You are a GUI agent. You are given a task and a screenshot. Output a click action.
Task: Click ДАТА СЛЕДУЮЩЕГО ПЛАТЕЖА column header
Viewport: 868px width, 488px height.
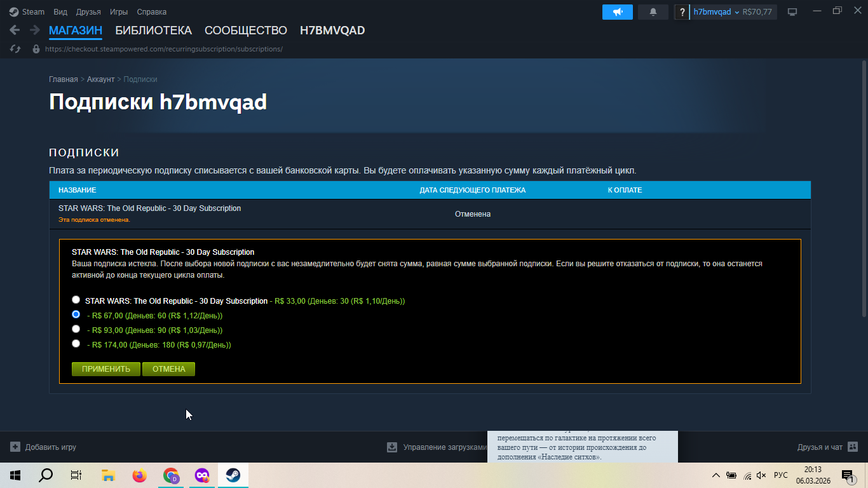[473, 190]
